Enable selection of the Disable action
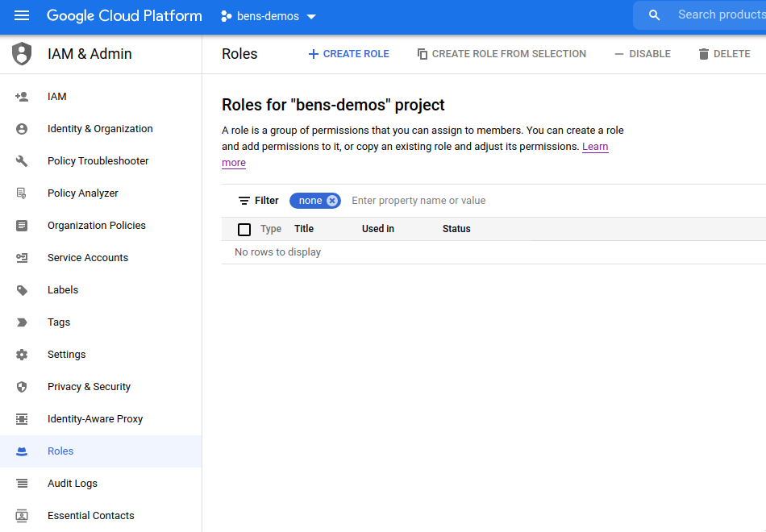This screenshot has width=766, height=532. pyautogui.click(x=642, y=53)
